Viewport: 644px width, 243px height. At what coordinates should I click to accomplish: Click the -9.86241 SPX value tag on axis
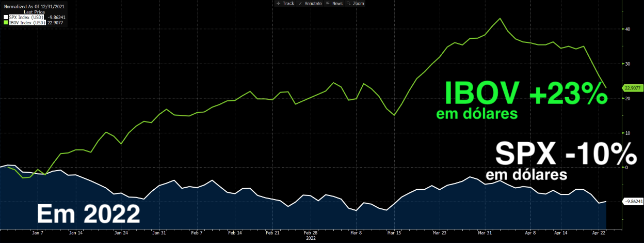(633, 201)
